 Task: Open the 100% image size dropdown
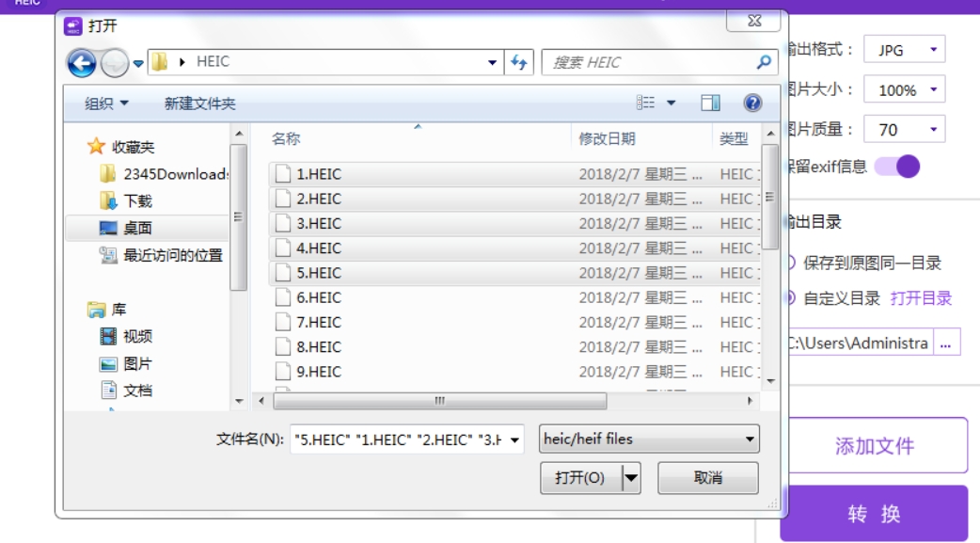905,89
